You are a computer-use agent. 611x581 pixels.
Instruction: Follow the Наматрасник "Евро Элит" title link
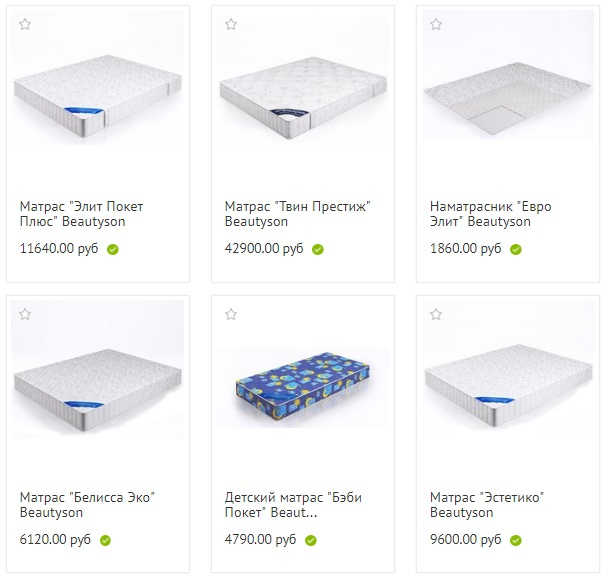coord(490,214)
